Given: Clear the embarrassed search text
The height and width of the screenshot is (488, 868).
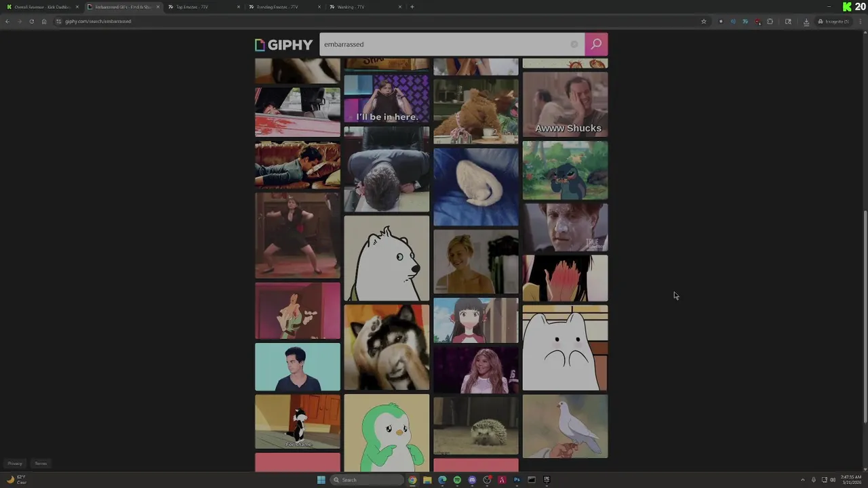Looking at the screenshot, I should click(574, 44).
